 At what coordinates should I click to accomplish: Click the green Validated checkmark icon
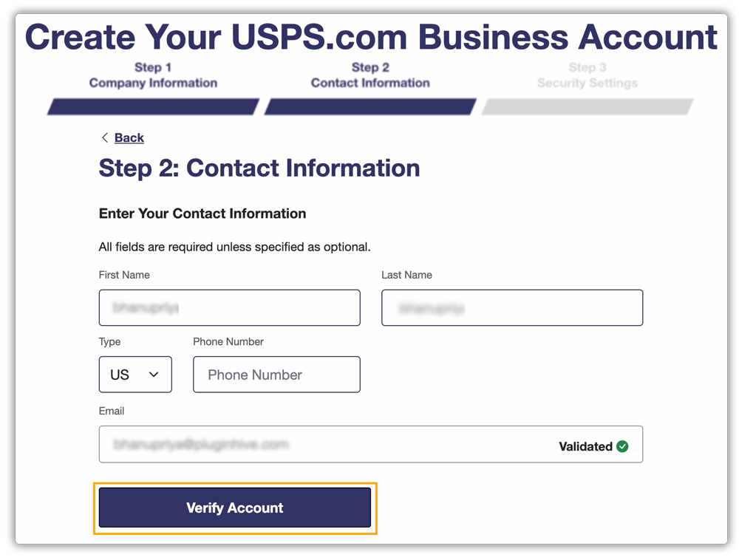point(621,446)
